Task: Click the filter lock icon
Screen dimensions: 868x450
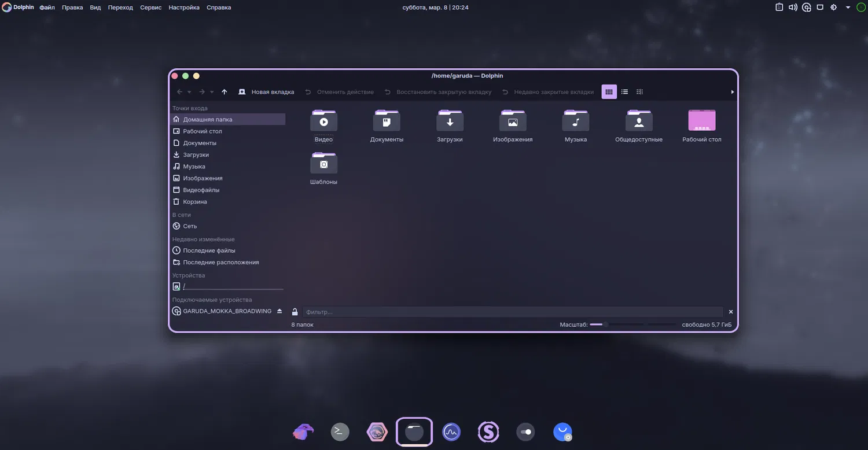Action: click(295, 312)
